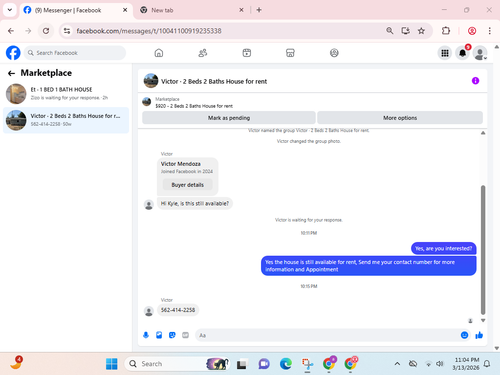The height and width of the screenshot is (375, 500).
Task: Open the Friends icon in top navigation
Action: [x=203, y=53]
